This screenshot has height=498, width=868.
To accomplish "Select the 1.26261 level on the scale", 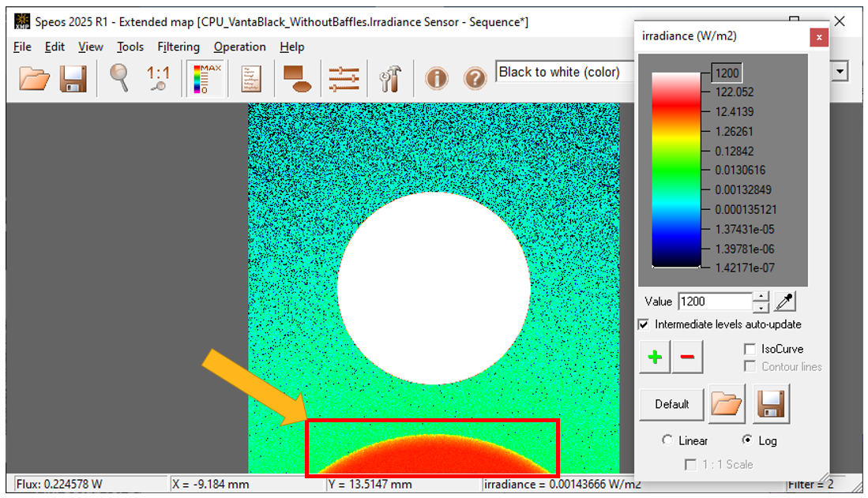I will pyautogui.click(x=734, y=132).
